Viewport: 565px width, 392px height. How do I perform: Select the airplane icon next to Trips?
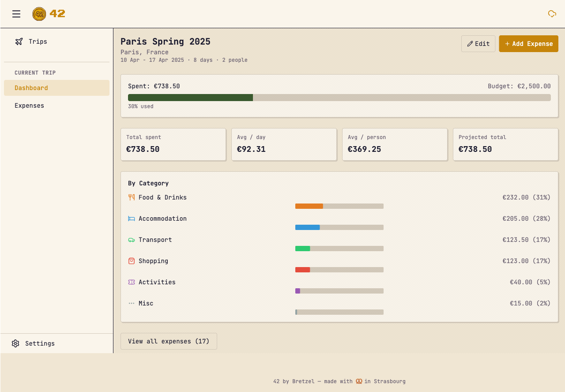point(19,41)
